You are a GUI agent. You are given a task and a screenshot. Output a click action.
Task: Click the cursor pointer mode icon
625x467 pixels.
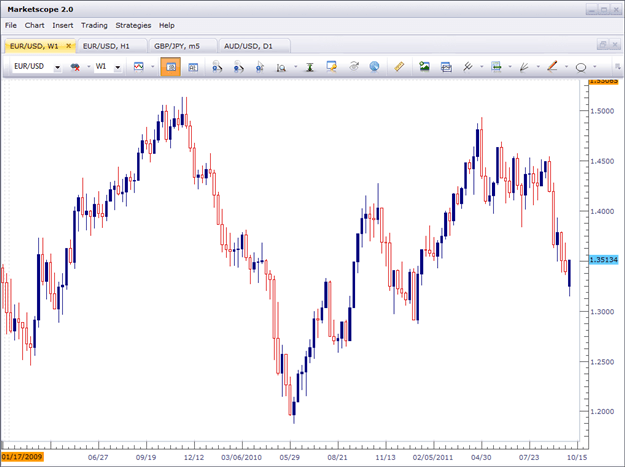point(260,67)
